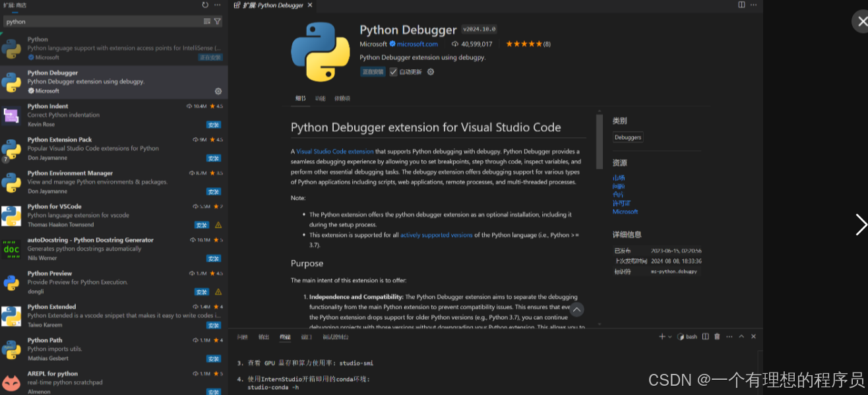Click the warning icon on Python for VSCode
The width and height of the screenshot is (868, 395).
point(218,225)
